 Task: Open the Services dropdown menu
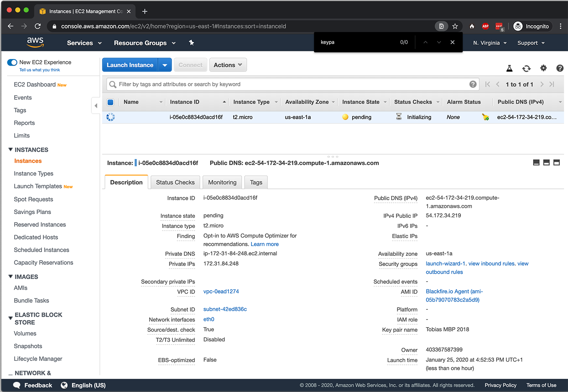point(84,43)
